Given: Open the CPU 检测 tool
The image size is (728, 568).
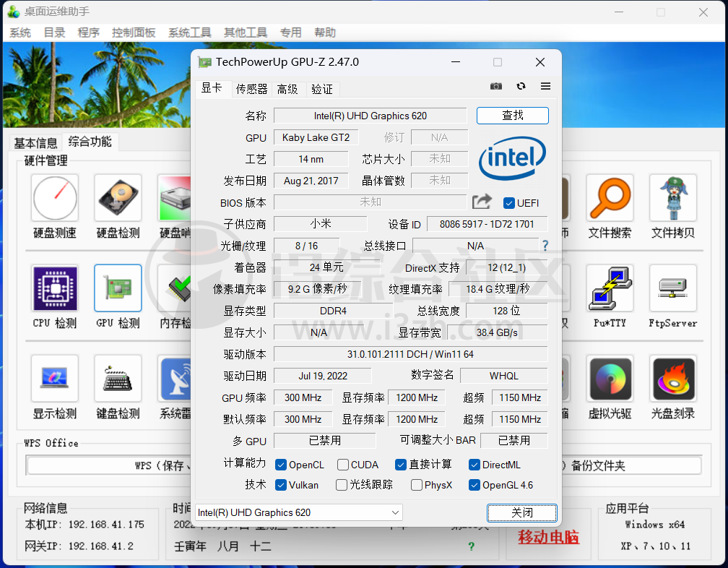Looking at the screenshot, I should tap(55, 288).
